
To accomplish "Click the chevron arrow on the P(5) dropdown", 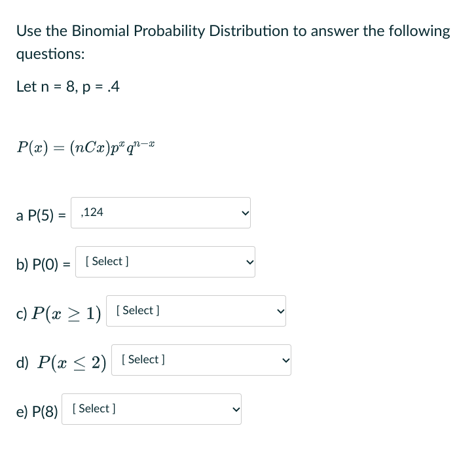I will pos(246,213).
